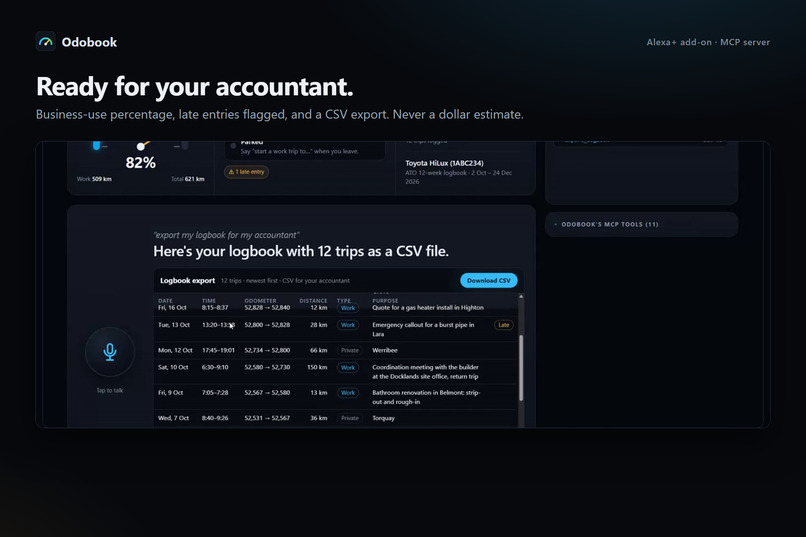Click the '52,828 → 52,840' odometer cell
The image size is (806, 537).
[267, 308]
